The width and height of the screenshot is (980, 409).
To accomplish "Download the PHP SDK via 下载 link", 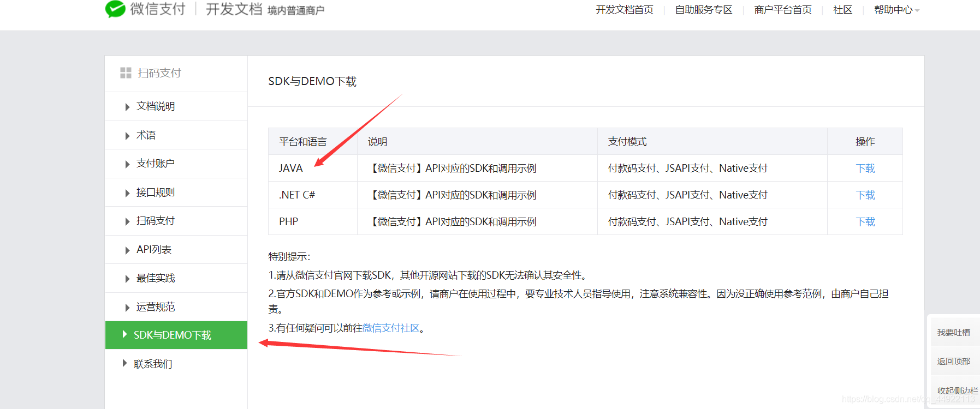I will tap(865, 222).
